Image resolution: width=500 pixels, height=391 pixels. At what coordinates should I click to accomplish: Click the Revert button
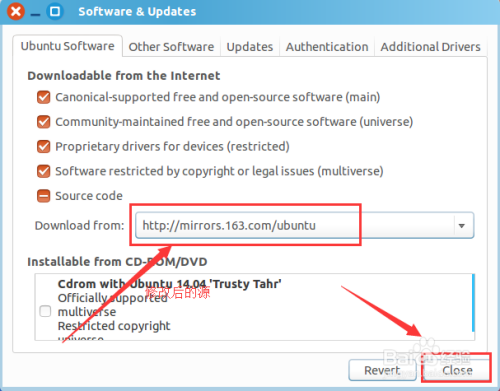[x=382, y=370]
